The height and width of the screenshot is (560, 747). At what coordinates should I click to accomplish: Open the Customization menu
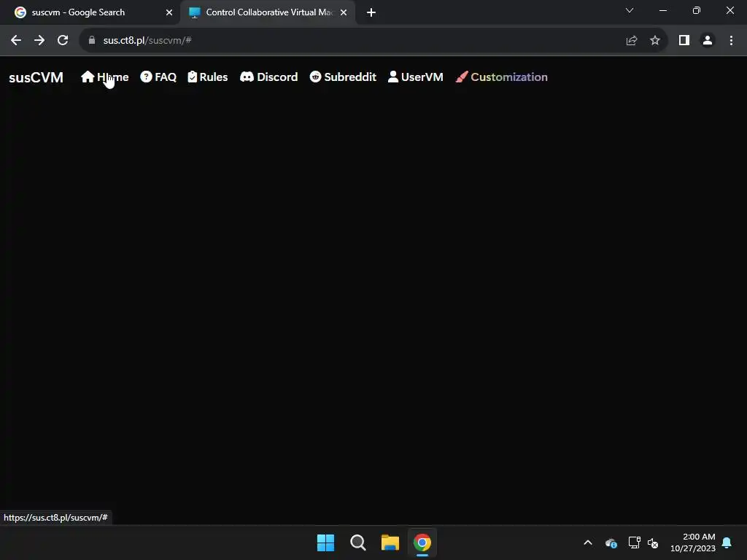502,77
